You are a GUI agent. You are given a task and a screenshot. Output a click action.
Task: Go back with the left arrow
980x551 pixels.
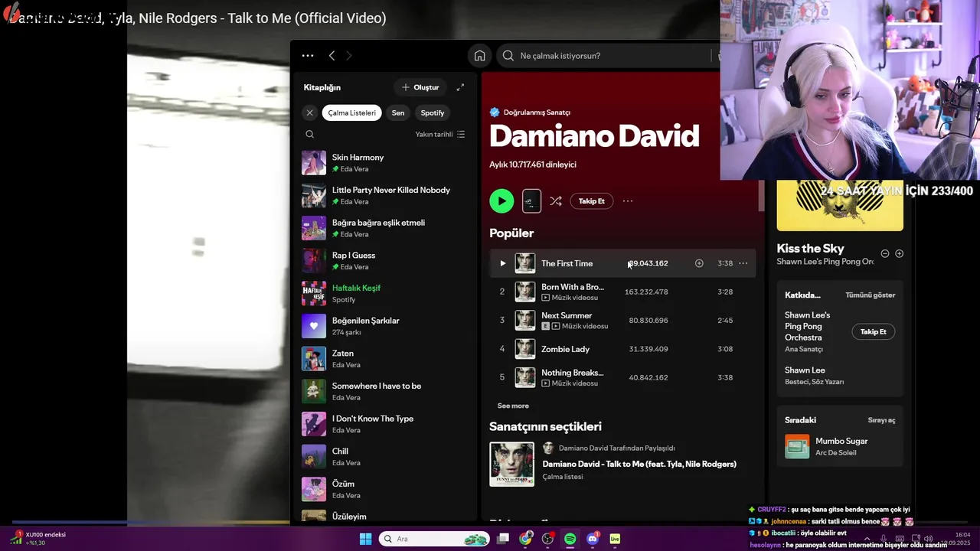[x=332, y=56]
